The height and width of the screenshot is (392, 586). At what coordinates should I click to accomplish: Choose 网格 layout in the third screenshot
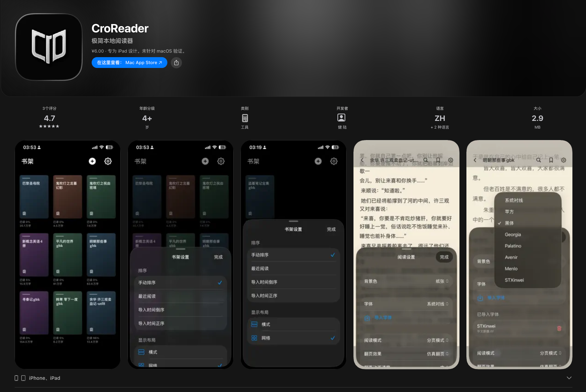click(294, 338)
